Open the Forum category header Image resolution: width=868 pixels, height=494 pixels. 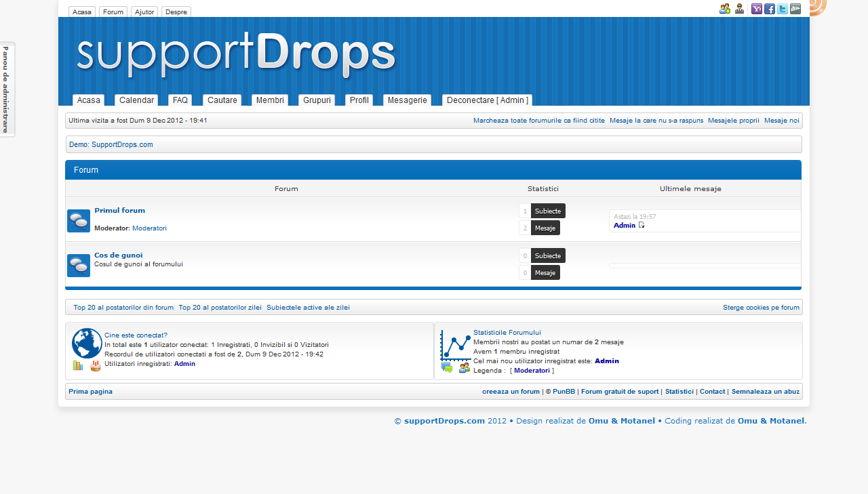(x=86, y=170)
